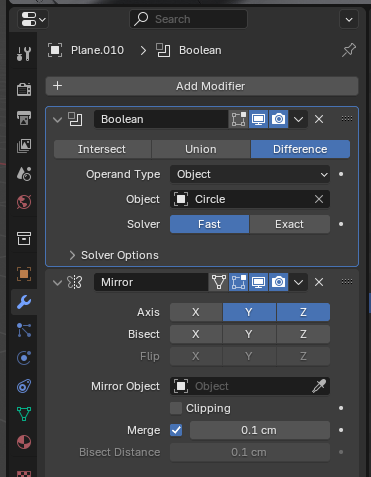Toggle Bisect X button

click(196, 334)
